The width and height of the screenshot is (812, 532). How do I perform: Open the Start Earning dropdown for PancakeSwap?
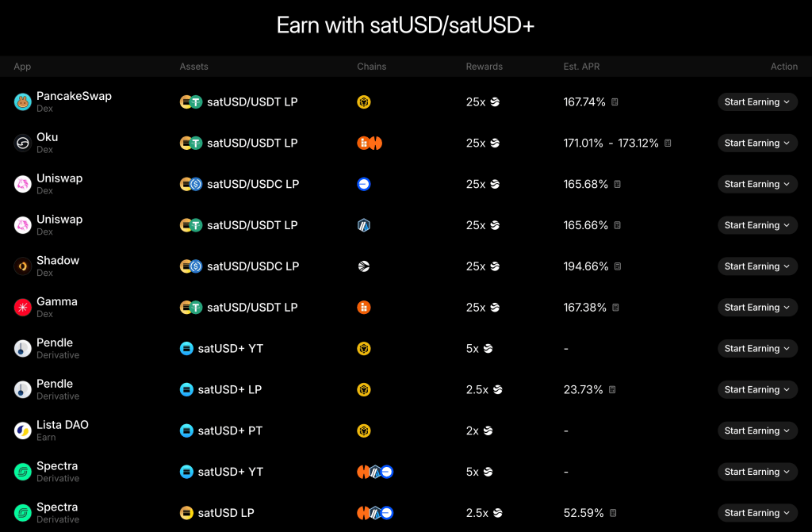point(757,101)
